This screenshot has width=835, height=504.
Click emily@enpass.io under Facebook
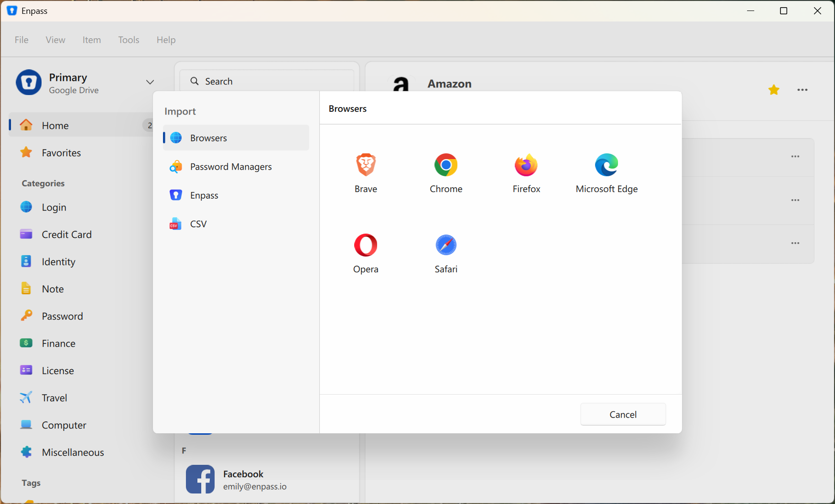255,486
